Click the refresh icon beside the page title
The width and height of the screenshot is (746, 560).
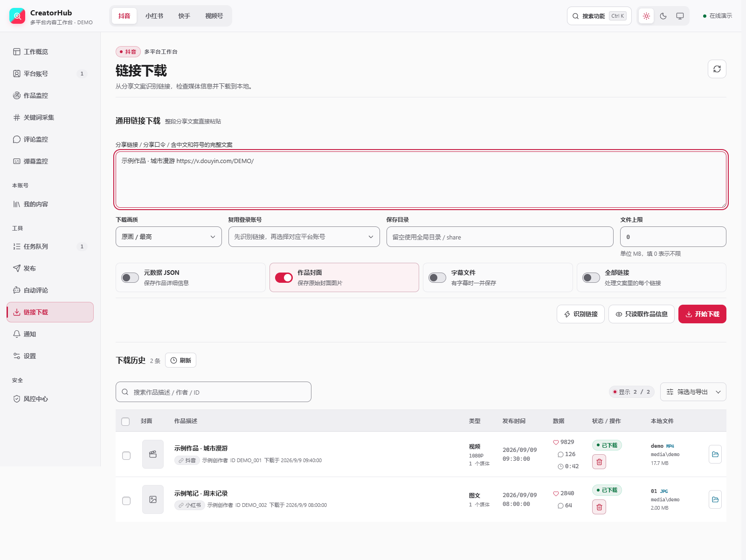[717, 69]
